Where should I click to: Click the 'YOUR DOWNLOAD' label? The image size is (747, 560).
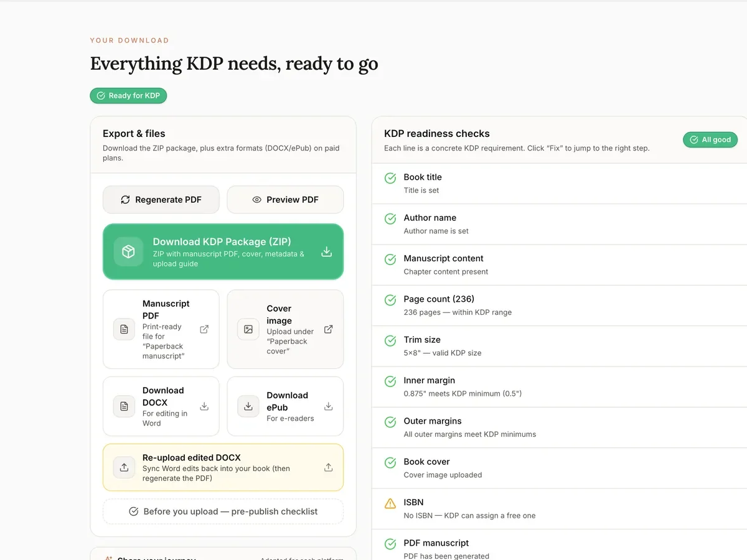pos(129,40)
